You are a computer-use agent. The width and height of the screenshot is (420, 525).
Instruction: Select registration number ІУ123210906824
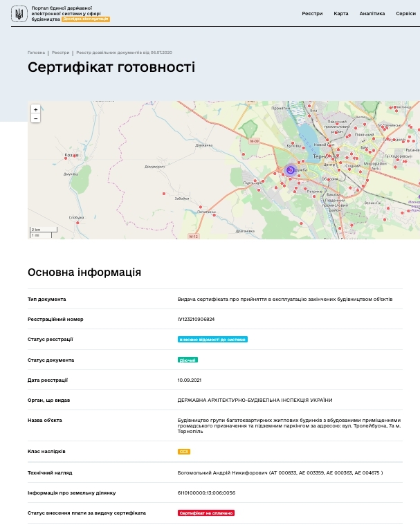(x=196, y=319)
